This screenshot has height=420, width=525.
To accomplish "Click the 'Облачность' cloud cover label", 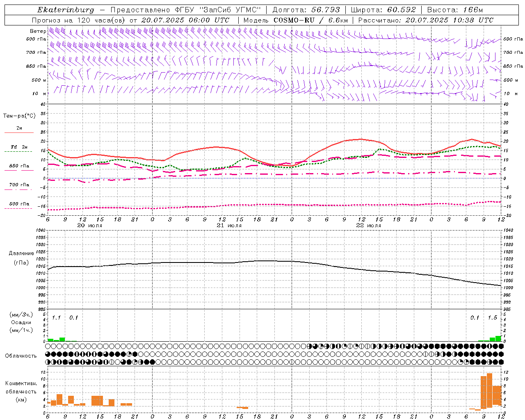I will click(21, 356).
